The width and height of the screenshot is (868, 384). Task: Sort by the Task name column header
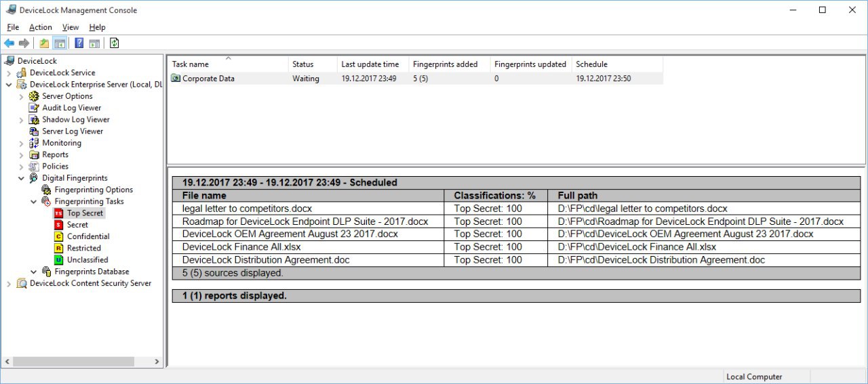tap(228, 64)
